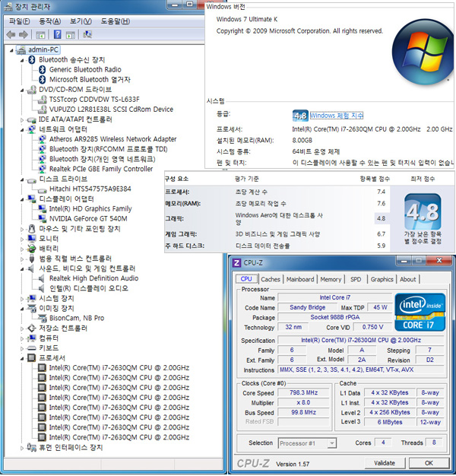This screenshot has height=476, width=456.
Task: Click the Core Speed value 798.3 MHz
Action: tap(303, 392)
